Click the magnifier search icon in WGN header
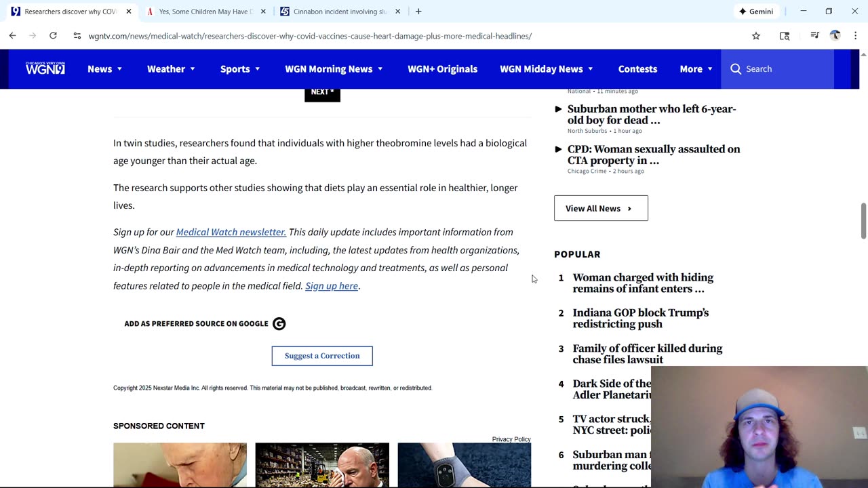 (x=736, y=68)
